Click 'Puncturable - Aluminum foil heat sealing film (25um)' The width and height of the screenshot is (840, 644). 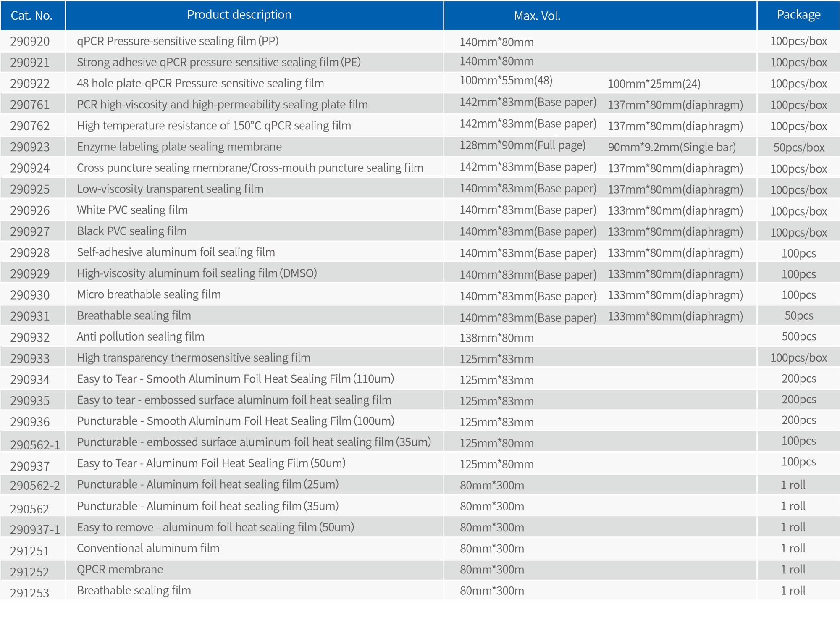[x=208, y=484]
